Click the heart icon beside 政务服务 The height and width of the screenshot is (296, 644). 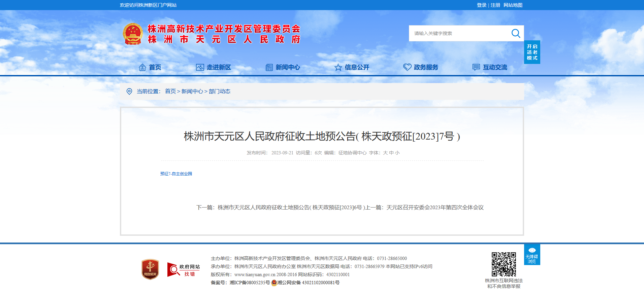[407, 67]
